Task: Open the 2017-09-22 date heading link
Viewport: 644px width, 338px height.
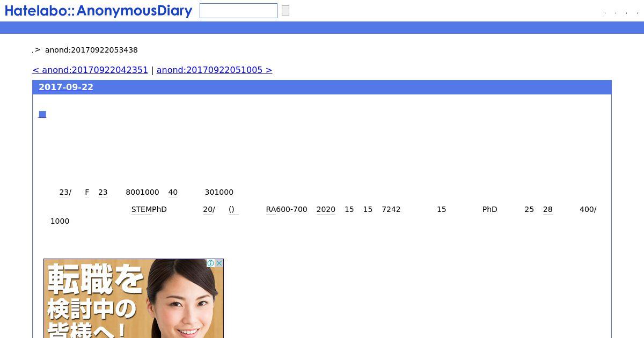Action: [x=66, y=87]
